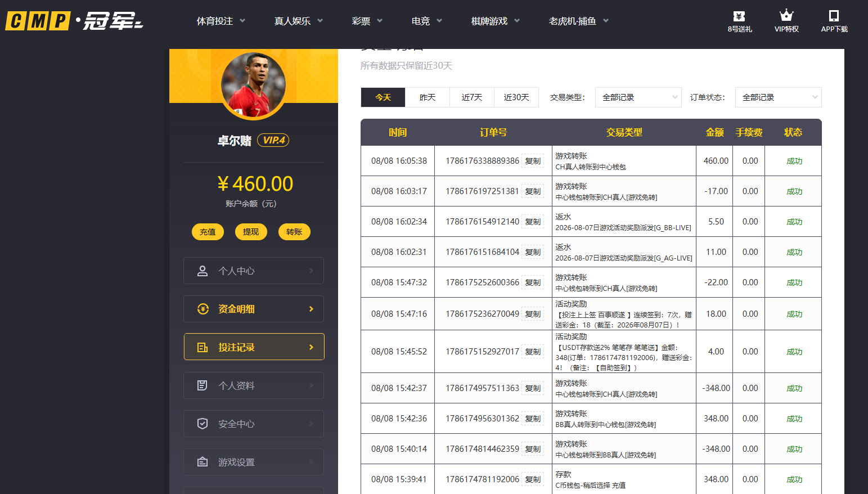Click the CMP 冠军 logo

pyautogui.click(x=74, y=21)
